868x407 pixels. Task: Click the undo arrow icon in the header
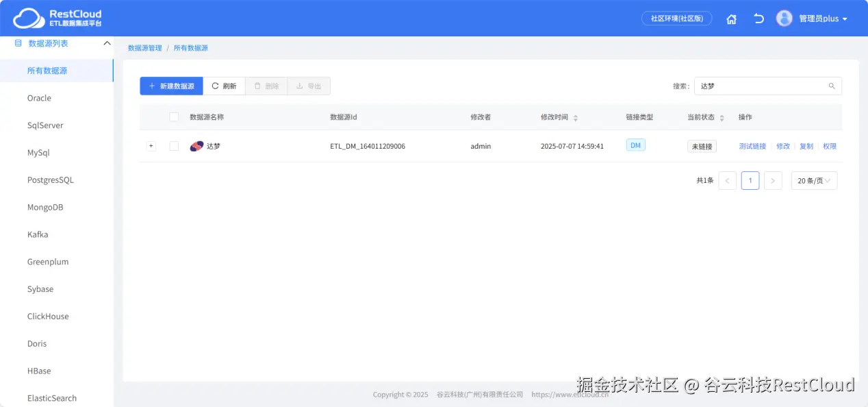coord(758,18)
